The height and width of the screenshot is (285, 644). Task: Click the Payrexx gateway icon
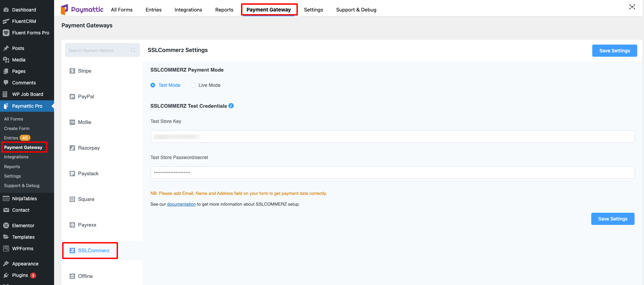point(72,225)
